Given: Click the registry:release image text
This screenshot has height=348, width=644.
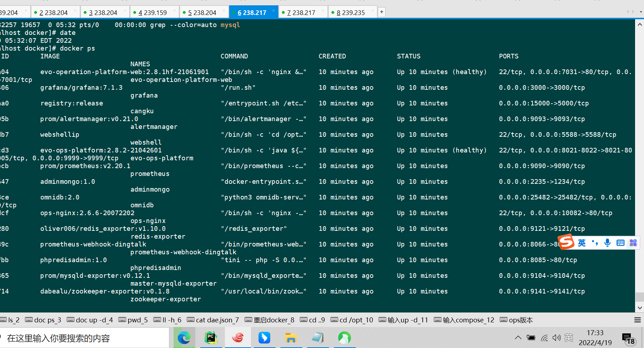Looking at the screenshot, I should point(72,103).
